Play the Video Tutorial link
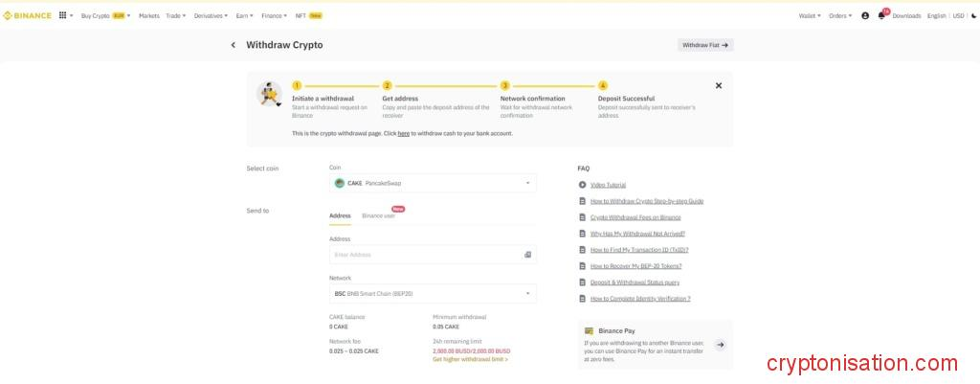The width and height of the screenshot is (980, 384). 608,185
